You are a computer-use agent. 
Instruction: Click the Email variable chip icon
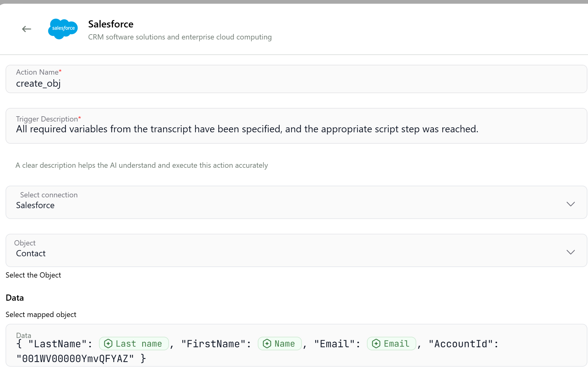(x=376, y=344)
